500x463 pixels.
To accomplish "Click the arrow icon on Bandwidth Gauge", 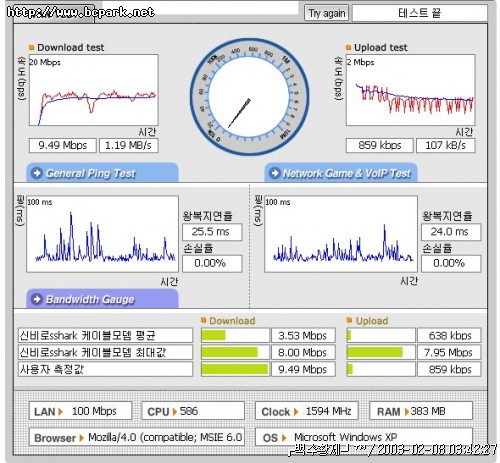I will click(36, 299).
